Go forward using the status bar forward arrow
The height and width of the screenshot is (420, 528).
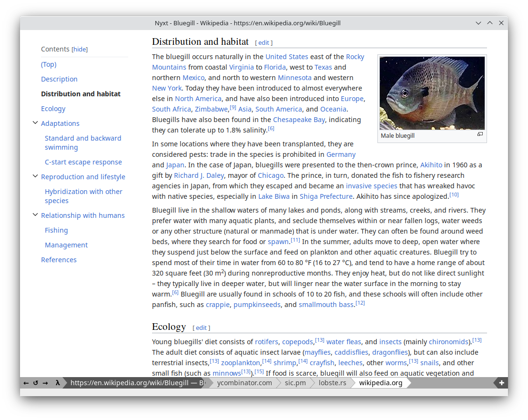click(45, 383)
